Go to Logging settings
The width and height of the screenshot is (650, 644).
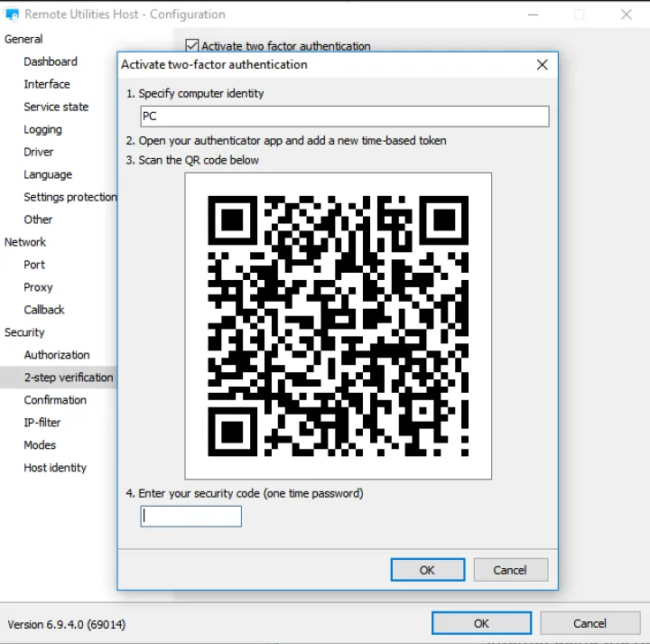point(42,129)
